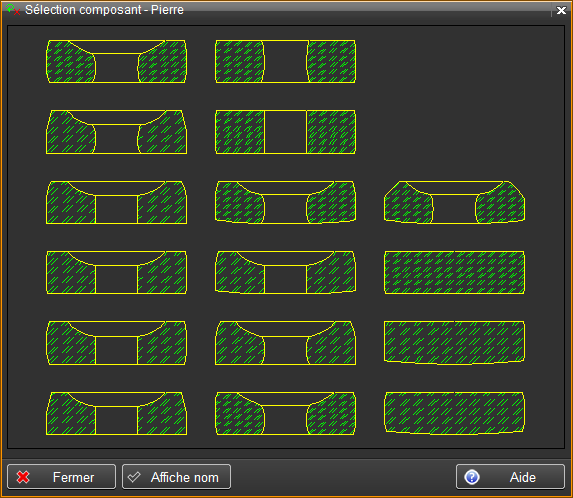Click the red X icon on Fermer

click(23, 477)
